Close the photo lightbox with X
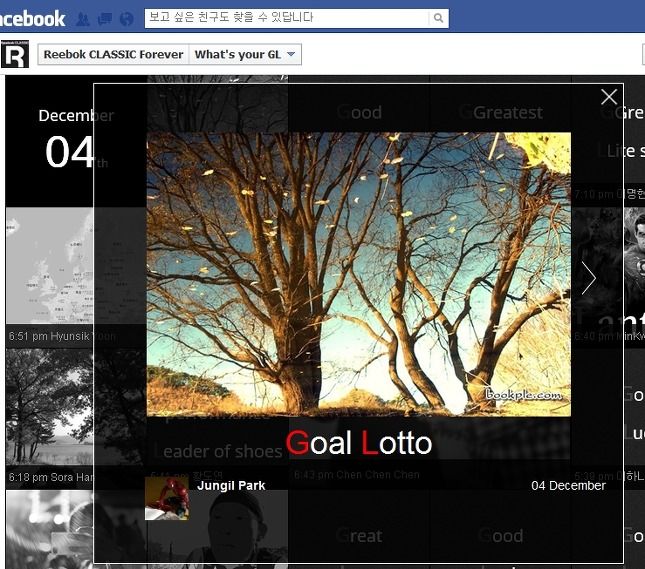645x569 pixels. [609, 98]
